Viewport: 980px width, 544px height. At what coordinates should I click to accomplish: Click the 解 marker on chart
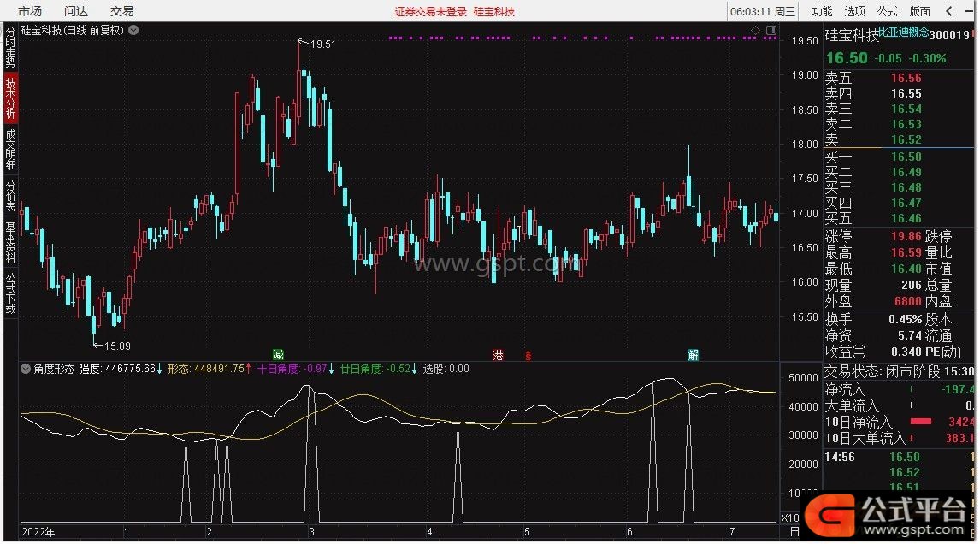click(694, 354)
